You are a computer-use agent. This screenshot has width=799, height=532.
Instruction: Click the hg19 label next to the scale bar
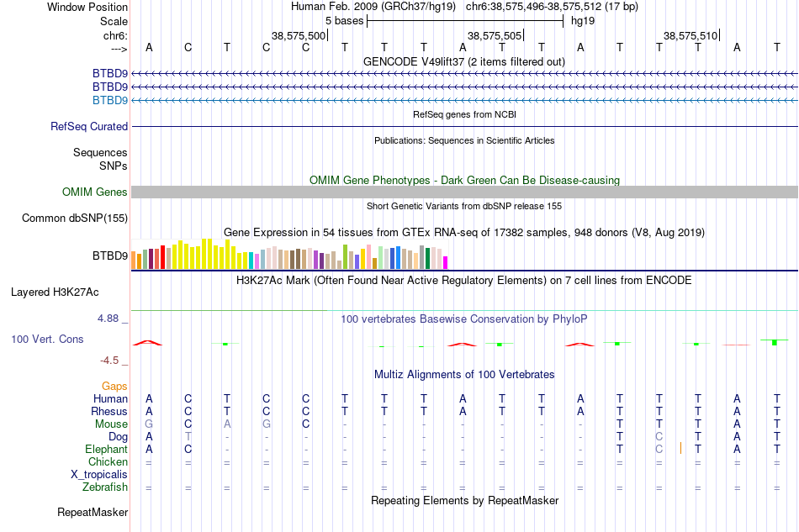pos(583,21)
